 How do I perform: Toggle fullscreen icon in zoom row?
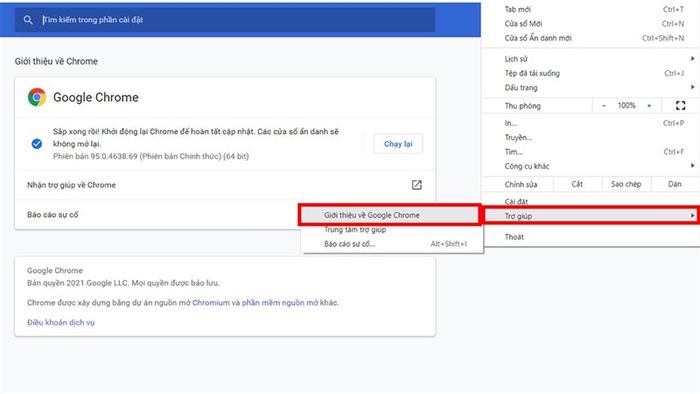point(680,106)
